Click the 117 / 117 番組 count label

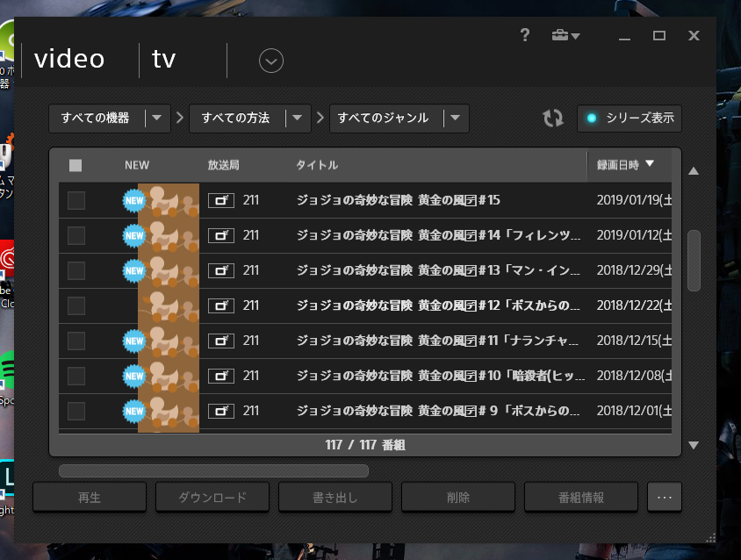(365, 445)
